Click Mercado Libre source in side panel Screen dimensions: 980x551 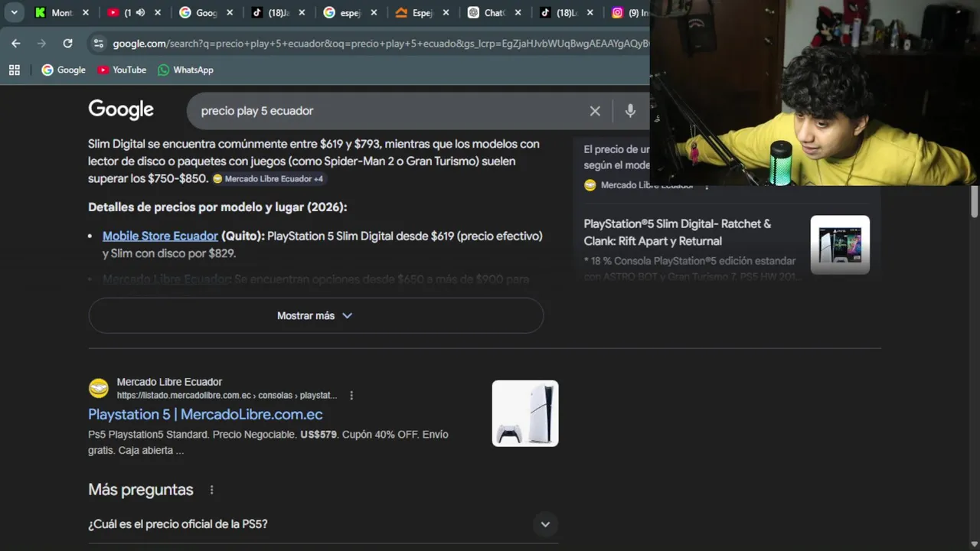(638, 185)
